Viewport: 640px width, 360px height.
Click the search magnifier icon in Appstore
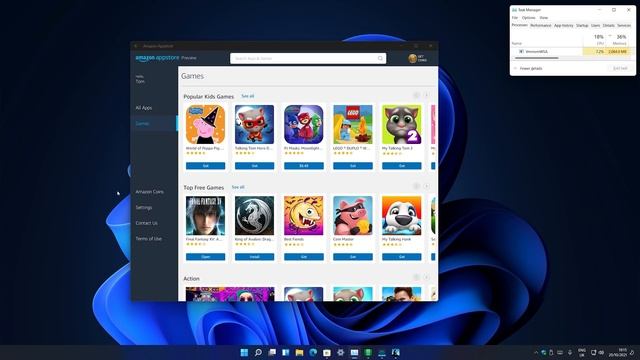pyautogui.click(x=380, y=58)
